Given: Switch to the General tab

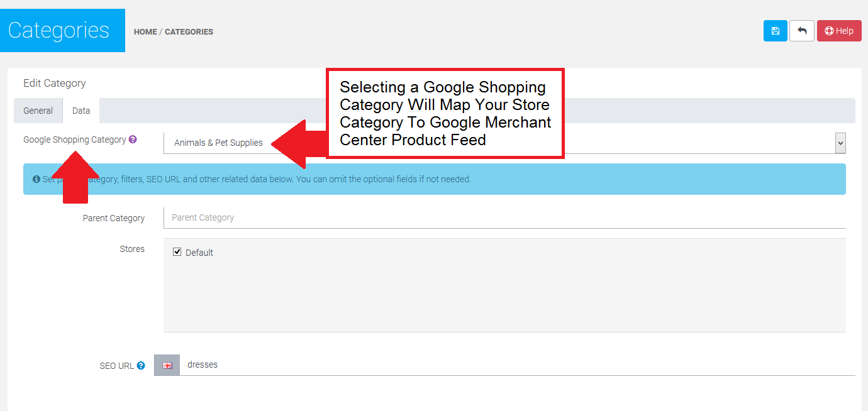Looking at the screenshot, I should tap(38, 111).
